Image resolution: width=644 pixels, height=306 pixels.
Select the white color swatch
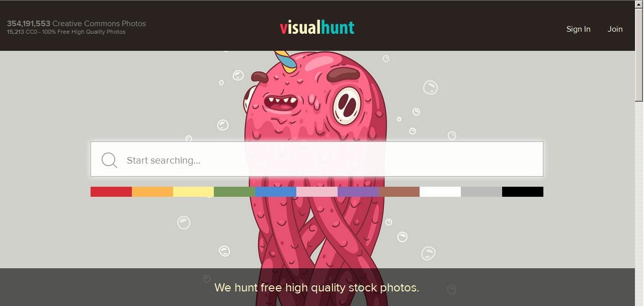(440, 192)
